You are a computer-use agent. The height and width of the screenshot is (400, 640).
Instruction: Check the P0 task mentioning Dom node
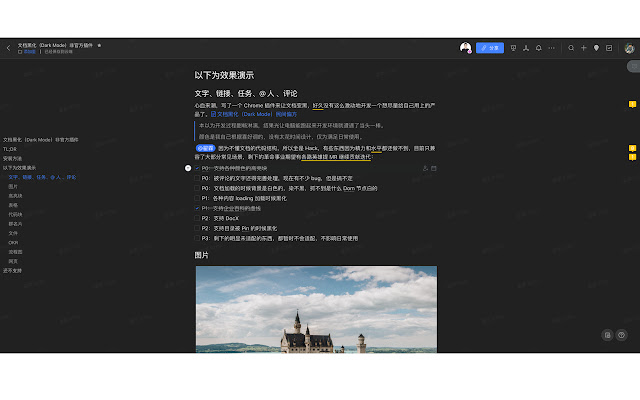point(197,188)
